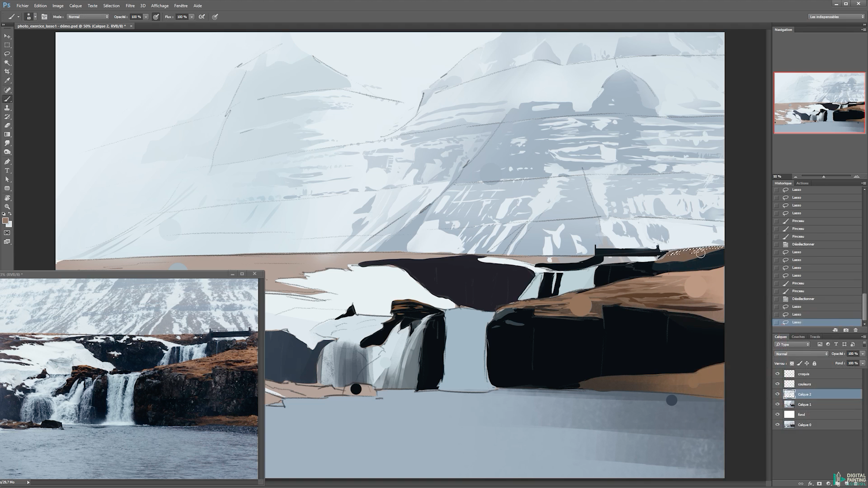Hide the Calque 0 layer
Image resolution: width=868 pixels, height=488 pixels.
tap(778, 425)
